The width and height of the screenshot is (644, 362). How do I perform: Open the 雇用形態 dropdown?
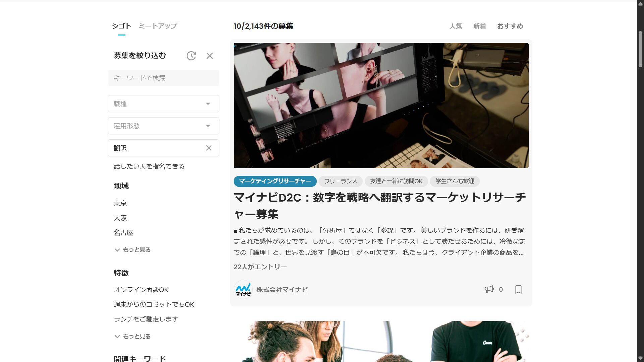[x=163, y=126]
